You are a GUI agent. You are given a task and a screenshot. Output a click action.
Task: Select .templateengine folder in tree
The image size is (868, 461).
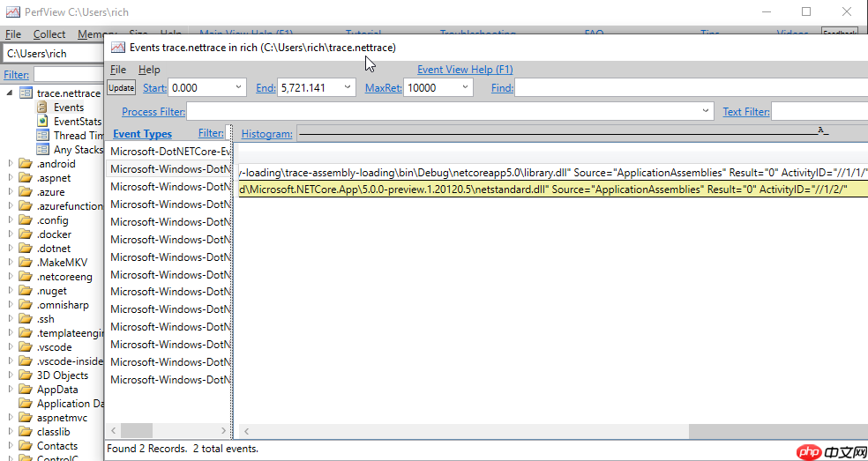pyautogui.click(x=70, y=332)
